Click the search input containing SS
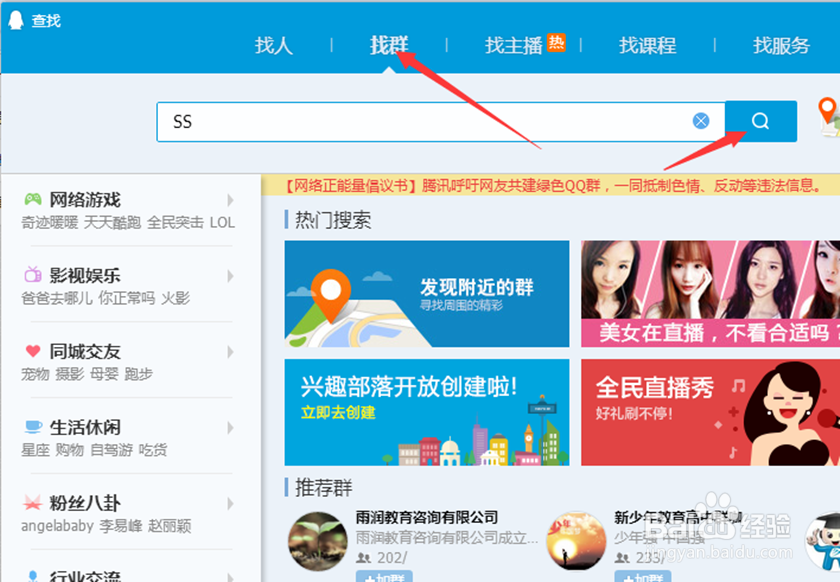840x582 pixels. pyautogui.click(x=400, y=120)
